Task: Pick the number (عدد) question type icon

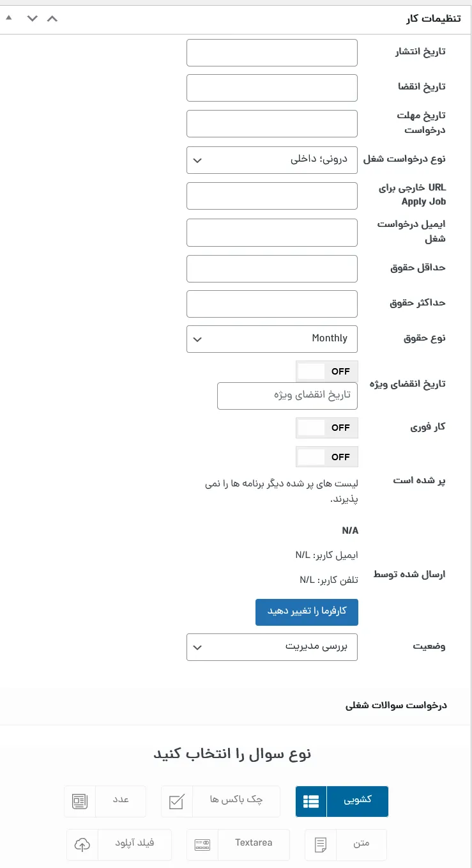Action: tap(80, 801)
